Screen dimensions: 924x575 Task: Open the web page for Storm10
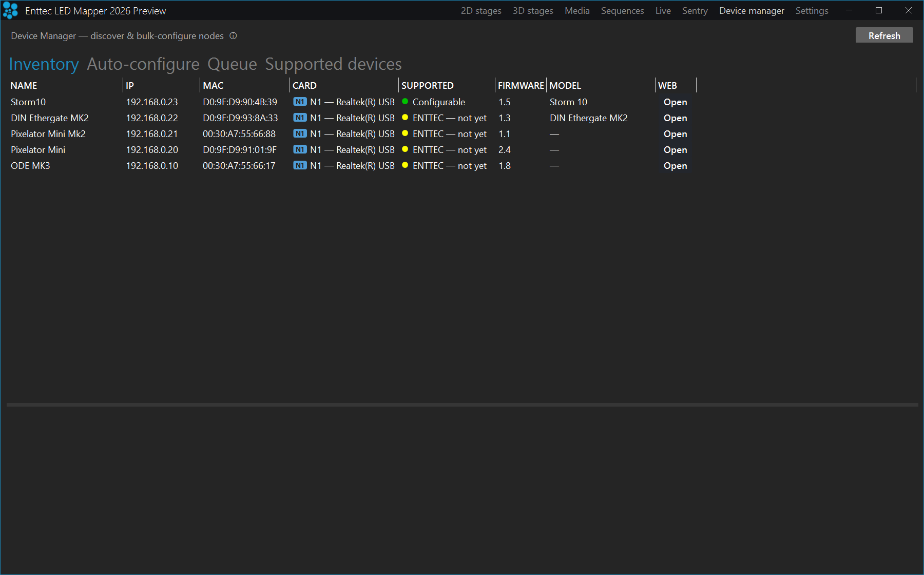(x=675, y=102)
